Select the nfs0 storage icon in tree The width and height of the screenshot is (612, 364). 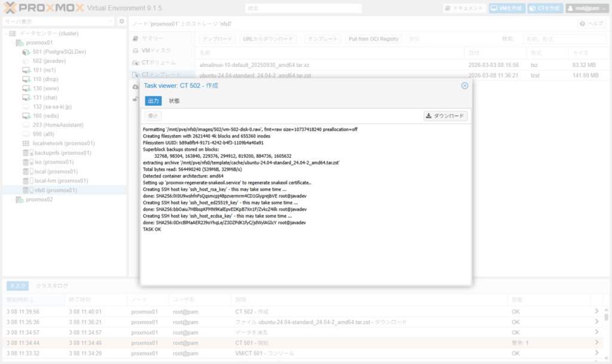(26, 190)
